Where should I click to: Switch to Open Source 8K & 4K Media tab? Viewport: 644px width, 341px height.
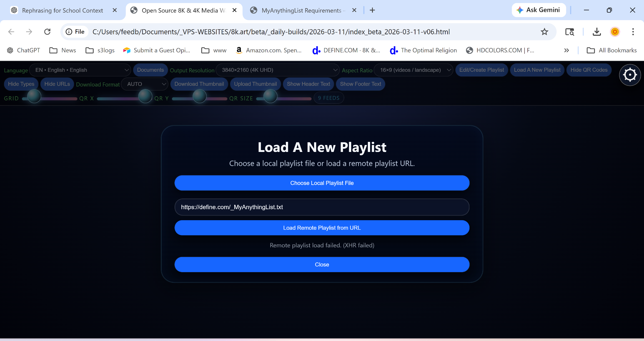coord(184,10)
